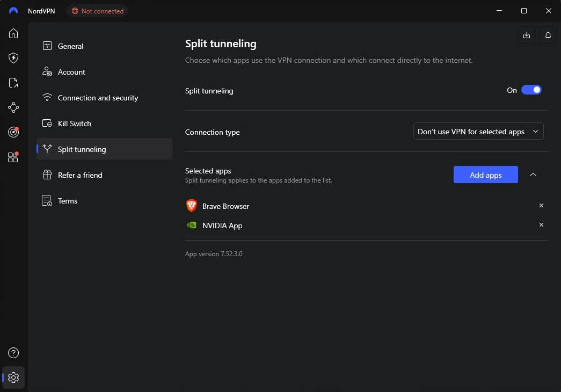Remove NVIDIA App from selected apps
The height and width of the screenshot is (392, 561).
point(541,225)
